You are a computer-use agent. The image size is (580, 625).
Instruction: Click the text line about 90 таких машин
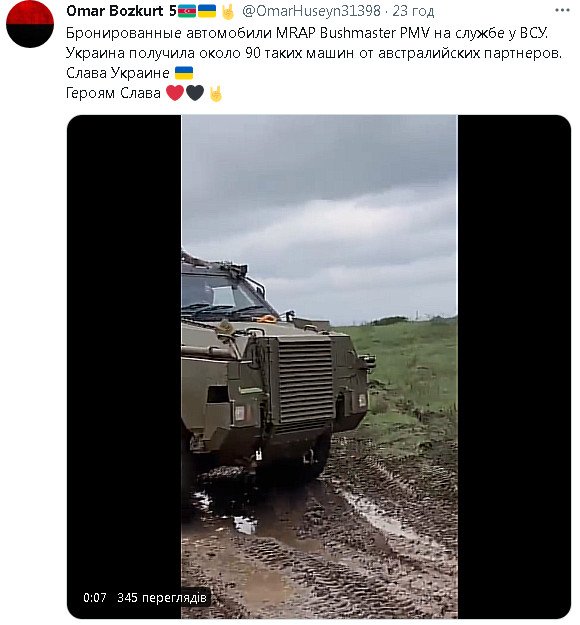314,53
